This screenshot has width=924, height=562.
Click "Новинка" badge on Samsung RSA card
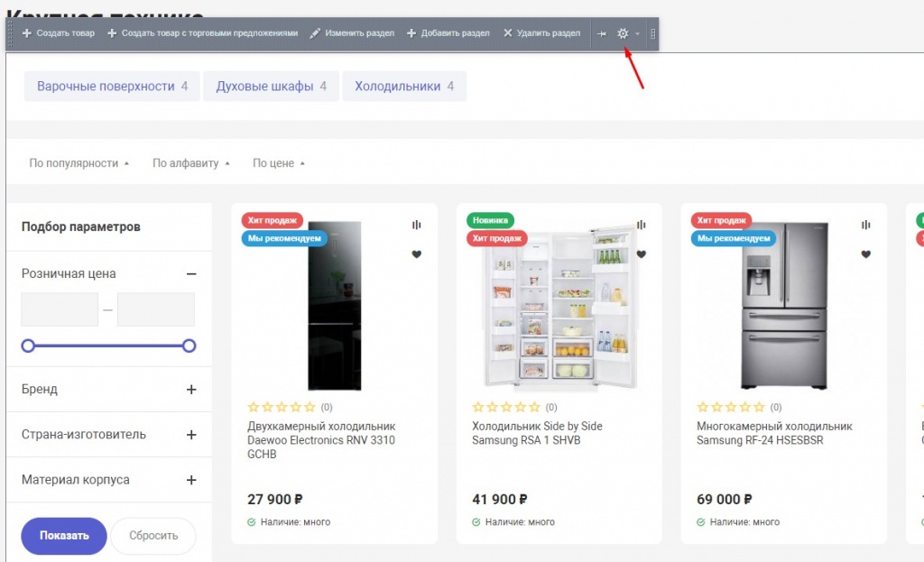(x=490, y=221)
